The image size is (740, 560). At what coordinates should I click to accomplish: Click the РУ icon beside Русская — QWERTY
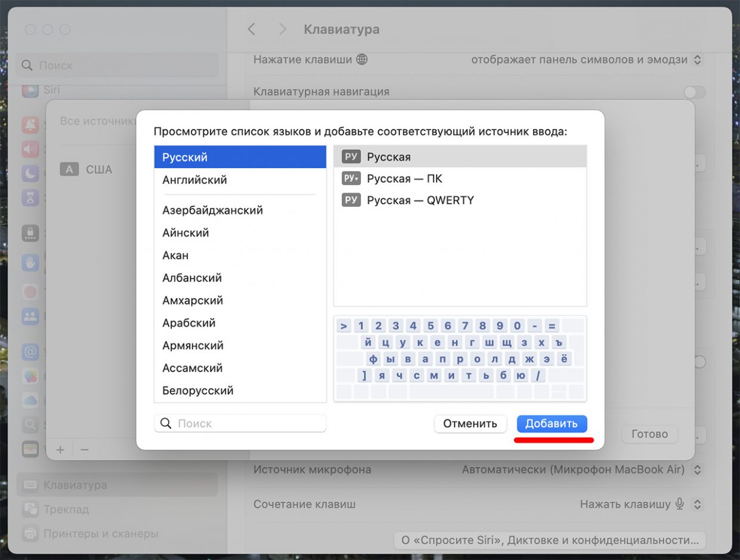[x=351, y=200]
